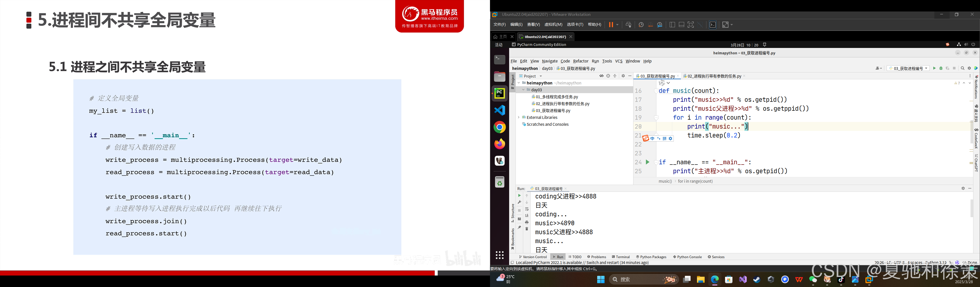The height and width of the screenshot is (287, 980).
Task: Toggle scroll to end in Run console
Action: pyautogui.click(x=527, y=216)
